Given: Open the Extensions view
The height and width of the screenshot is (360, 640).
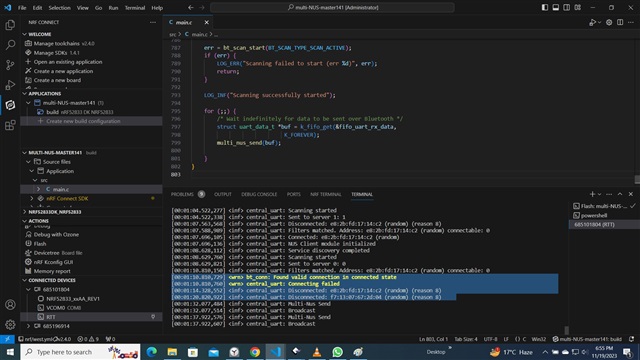Looking at the screenshot, I should pyautogui.click(x=10, y=125).
